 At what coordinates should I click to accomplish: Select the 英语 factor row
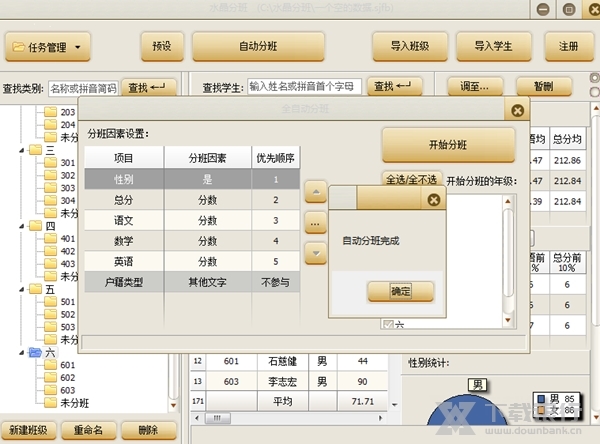click(x=192, y=262)
